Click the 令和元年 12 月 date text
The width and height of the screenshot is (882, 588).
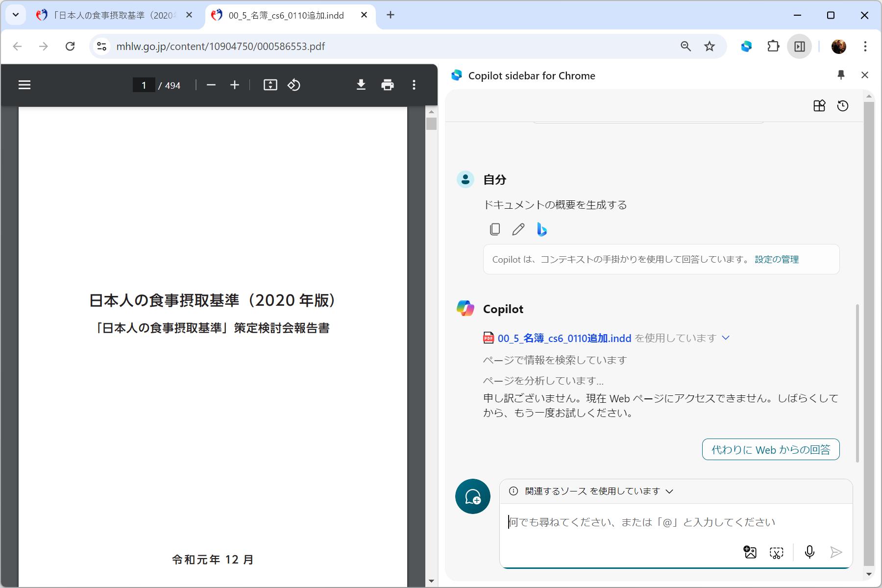(x=213, y=560)
